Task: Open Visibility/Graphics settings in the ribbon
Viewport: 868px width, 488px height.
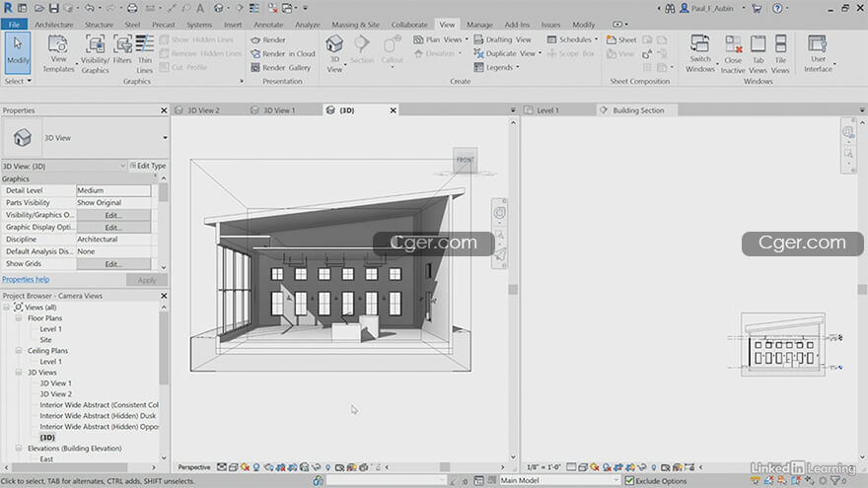Action: [x=96, y=53]
